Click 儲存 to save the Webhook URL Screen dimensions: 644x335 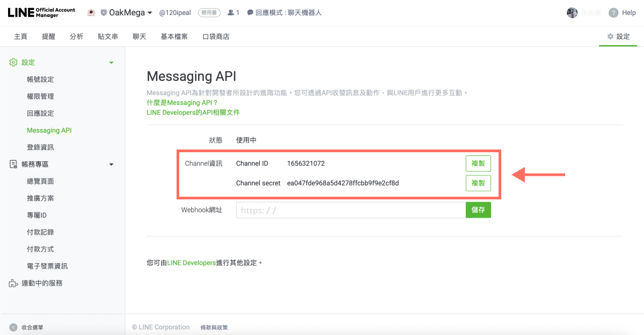click(x=478, y=210)
